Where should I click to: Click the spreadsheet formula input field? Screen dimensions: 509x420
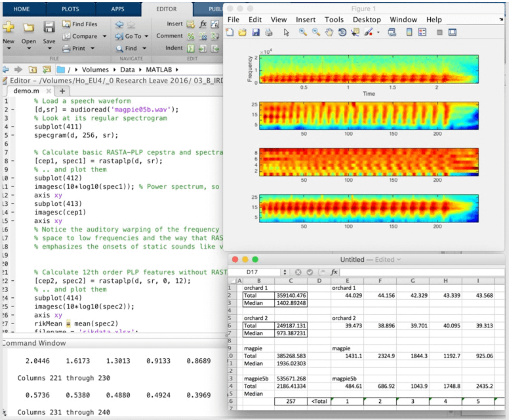421,272
